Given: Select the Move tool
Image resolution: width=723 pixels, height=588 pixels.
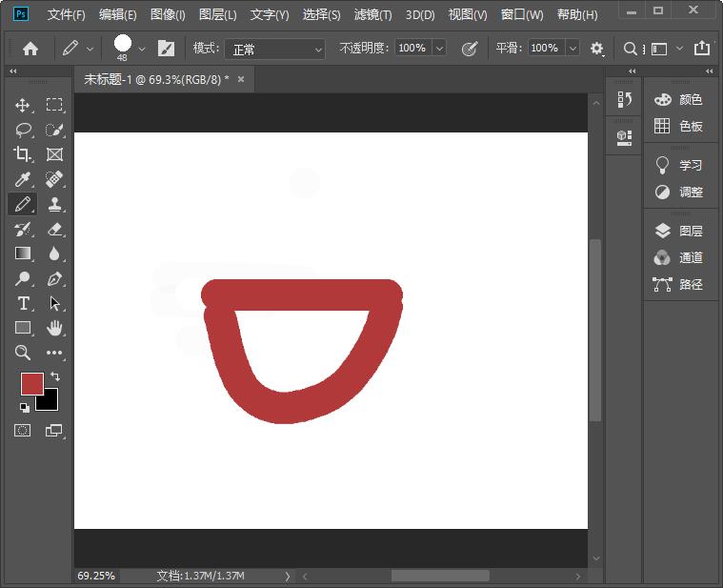Looking at the screenshot, I should (x=23, y=105).
